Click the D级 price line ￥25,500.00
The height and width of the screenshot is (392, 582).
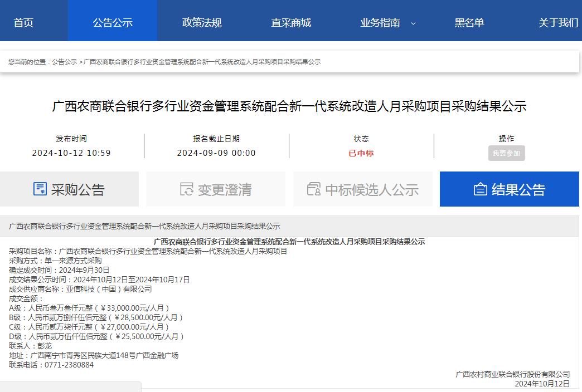point(96,336)
